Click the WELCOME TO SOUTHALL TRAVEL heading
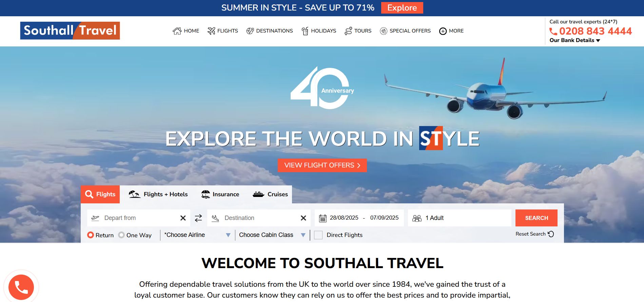The width and height of the screenshot is (644, 302). click(x=322, y=263)
